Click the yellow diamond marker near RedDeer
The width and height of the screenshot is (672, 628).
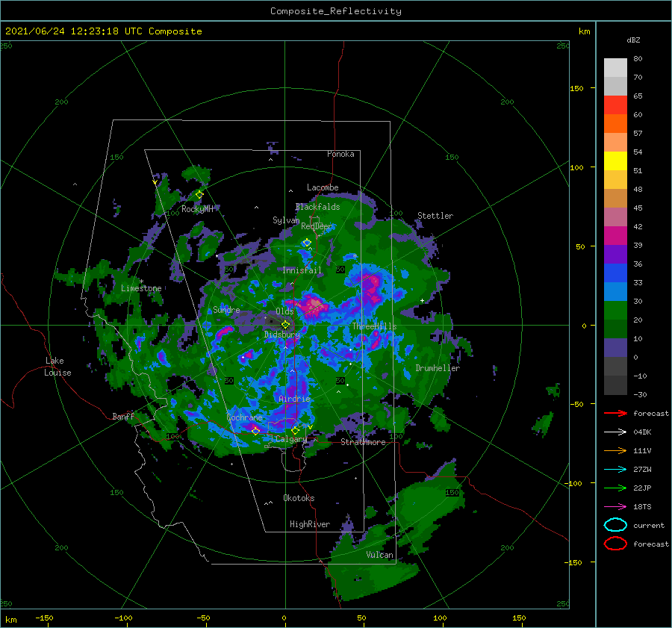click(x=307, y=243)
